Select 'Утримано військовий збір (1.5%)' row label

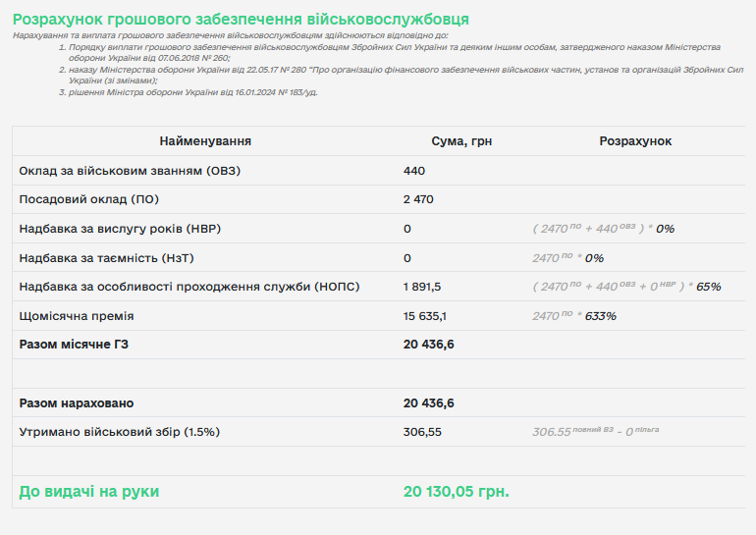tap(119, 432)
